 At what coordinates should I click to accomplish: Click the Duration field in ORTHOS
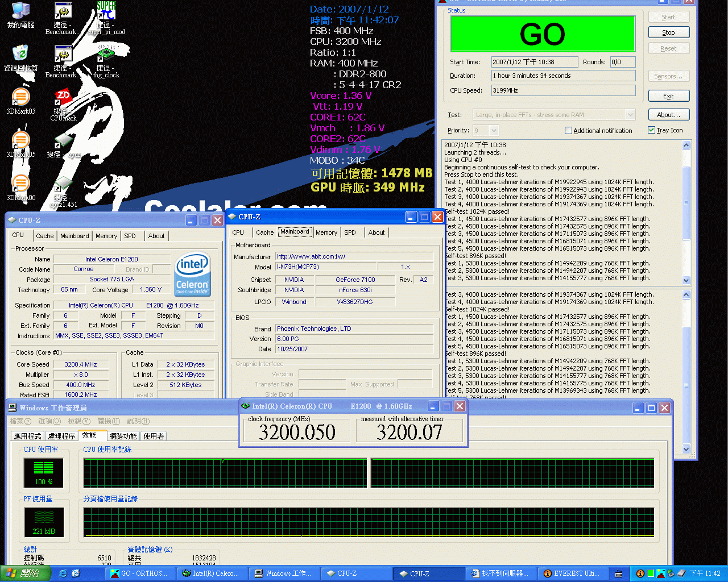pyautogui.click(x=563, y=76)
